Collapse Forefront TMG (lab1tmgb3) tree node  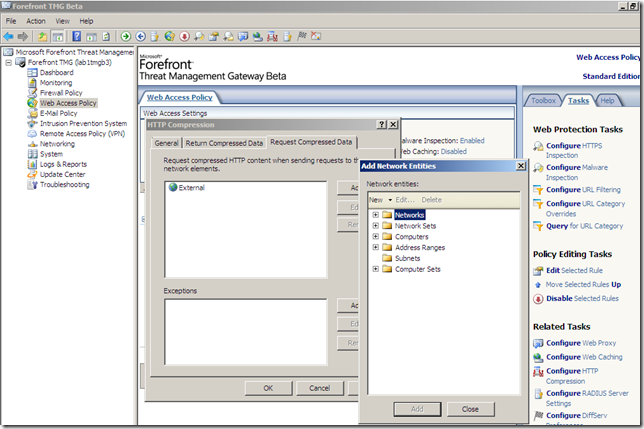coord(8,63)
